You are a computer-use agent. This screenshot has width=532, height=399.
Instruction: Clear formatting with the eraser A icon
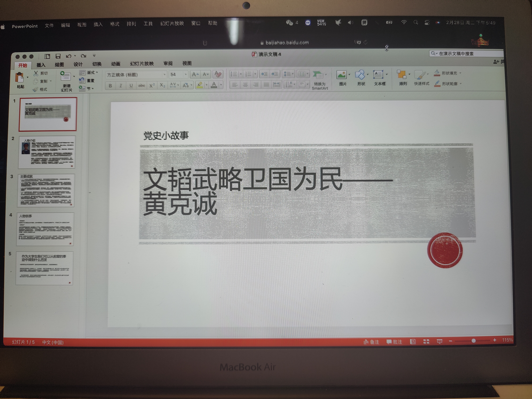pyautogui.click(x=218, y=74)
